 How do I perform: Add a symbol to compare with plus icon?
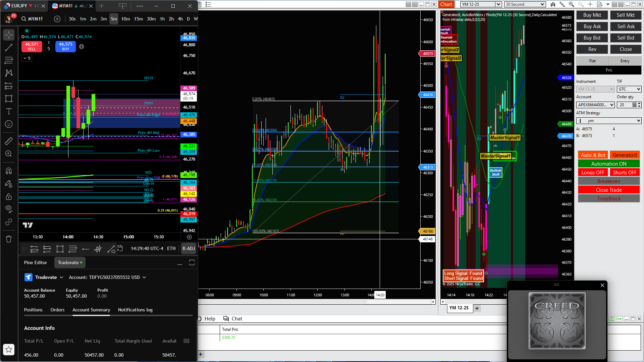(57, 19)
